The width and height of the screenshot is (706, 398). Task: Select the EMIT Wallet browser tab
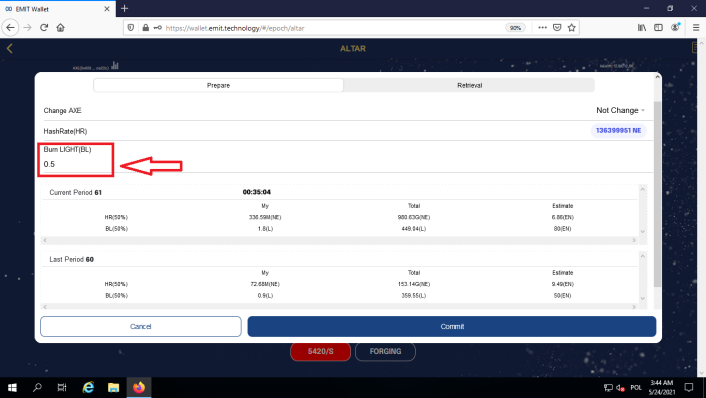point(58,9)
